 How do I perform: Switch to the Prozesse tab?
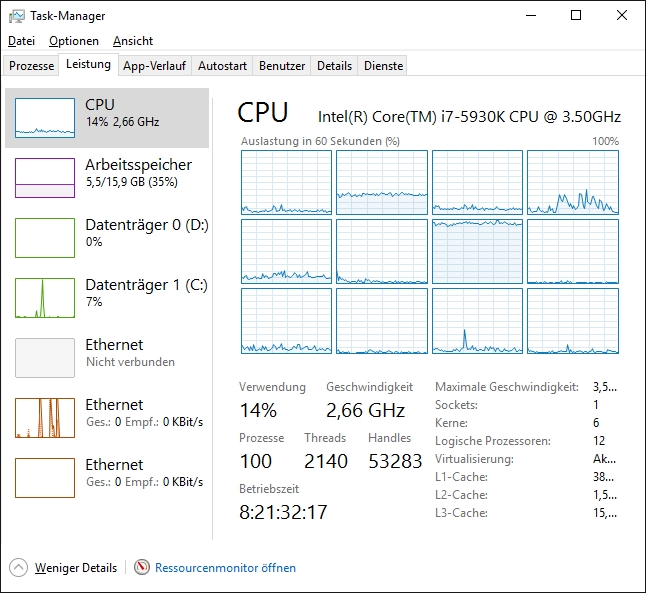[31, 66]
